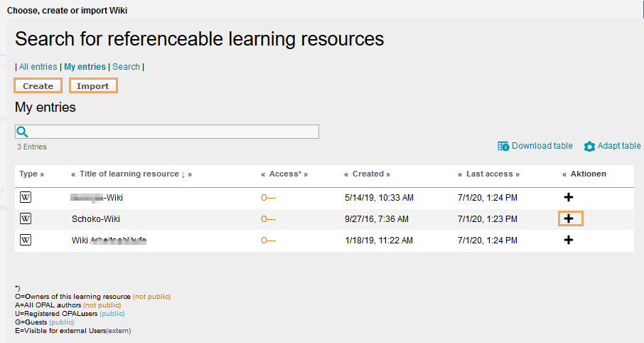The height and width of the screenshot is (343, 644).
Task: Switch to All entries view
Action: [38, 67]
